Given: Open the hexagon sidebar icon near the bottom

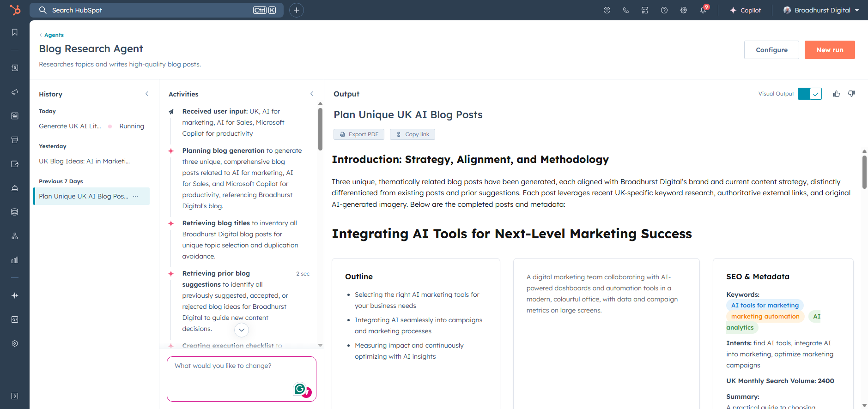Looking at the screenshot, I should pos(15,343).
